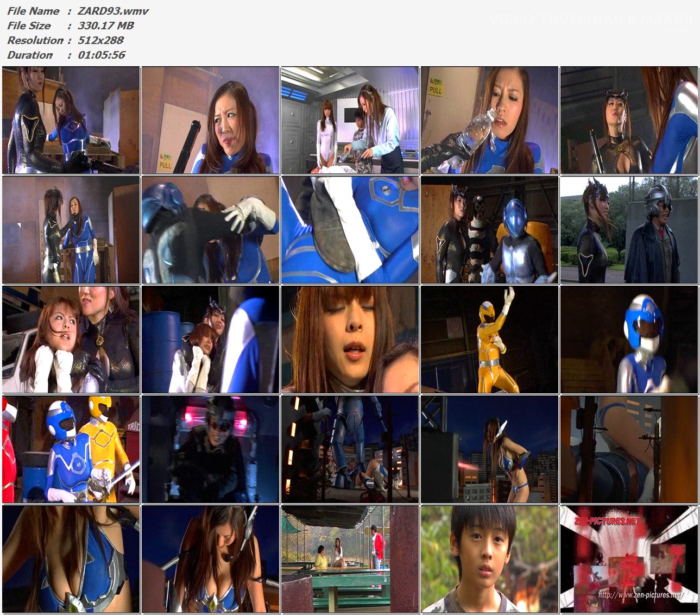Select first thumbnail with black and blue suited women
Image resolution: width=700 pixels, height=615 pixels.
pos(71,120)
